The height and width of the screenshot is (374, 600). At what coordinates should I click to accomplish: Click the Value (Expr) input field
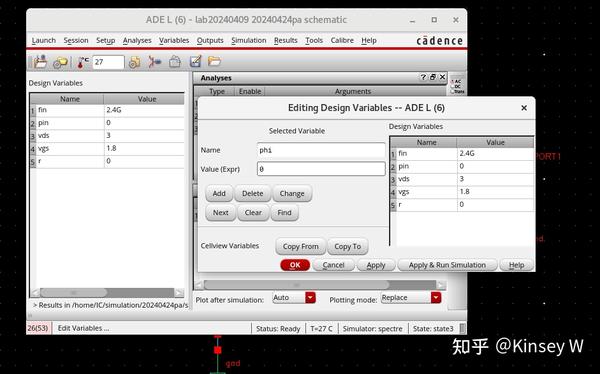point(321,169)
